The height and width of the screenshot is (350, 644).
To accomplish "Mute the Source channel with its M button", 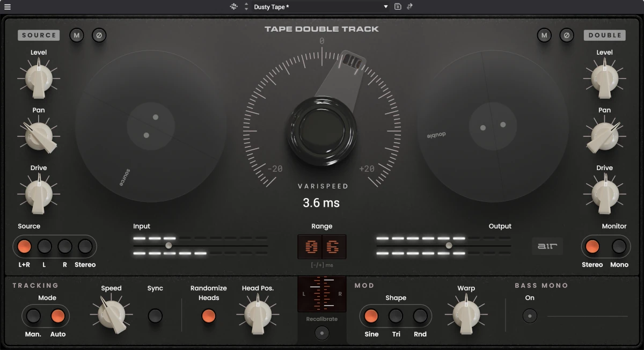I will tap(76, 35).
